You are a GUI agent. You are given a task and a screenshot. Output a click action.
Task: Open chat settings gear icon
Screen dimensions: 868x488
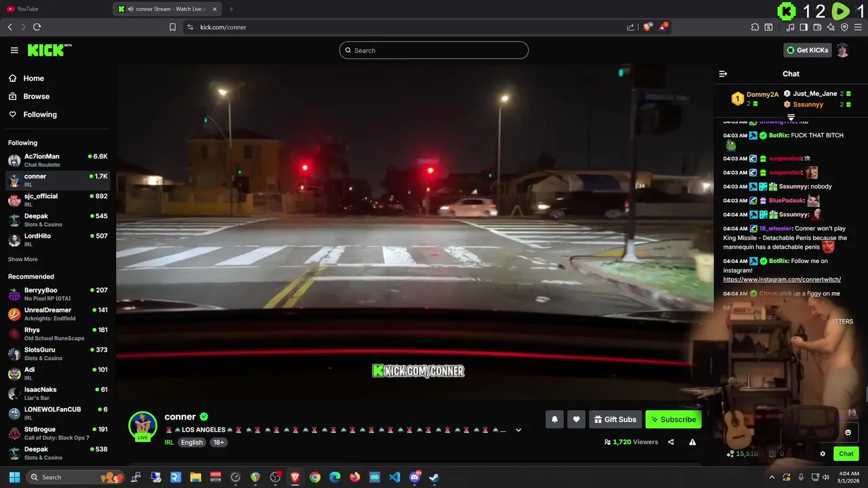tap(823, 454)
